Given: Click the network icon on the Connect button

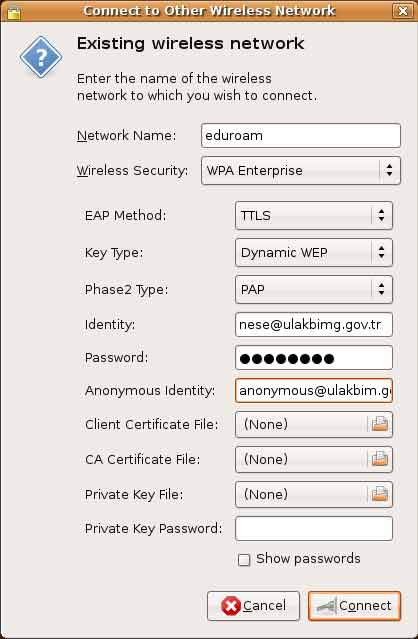Looking at the screenshot, I should (x=327, y=606).
